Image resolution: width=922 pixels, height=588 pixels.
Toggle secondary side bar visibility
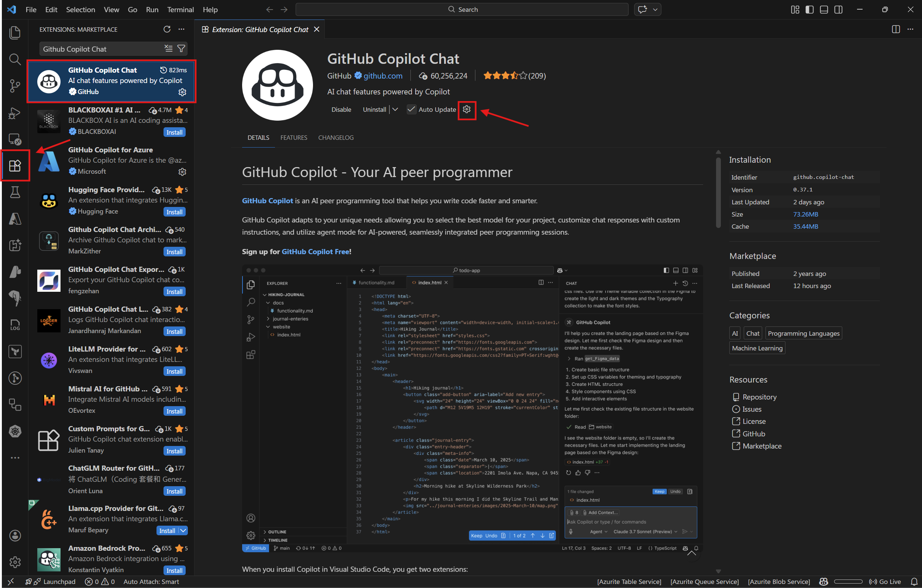pos(838,10)
